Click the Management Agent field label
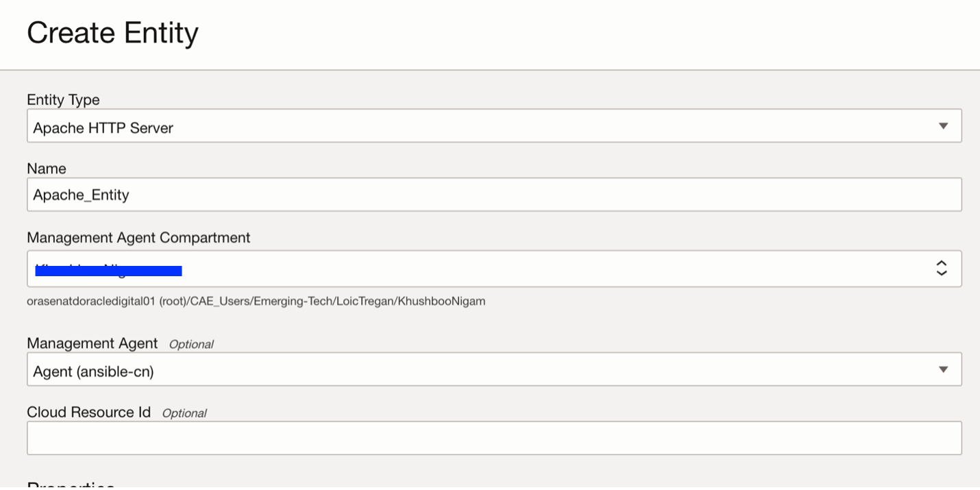Image resolution: width=980 pixels, height=490 pixels. point(93,343)
